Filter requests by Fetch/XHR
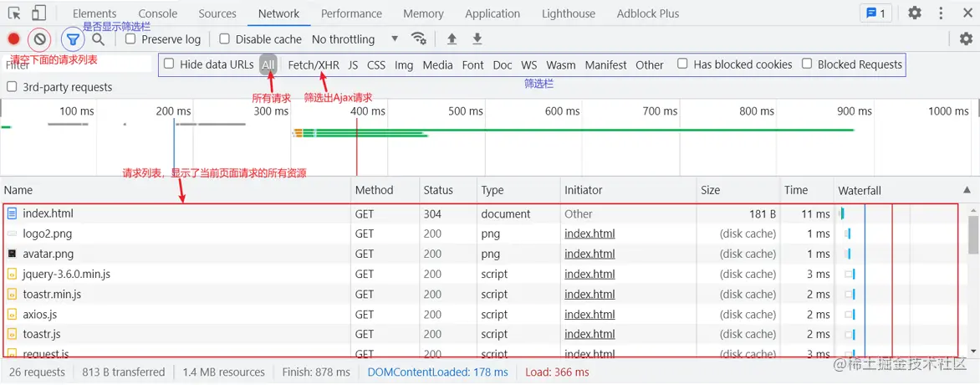 [x=314, y=64]
